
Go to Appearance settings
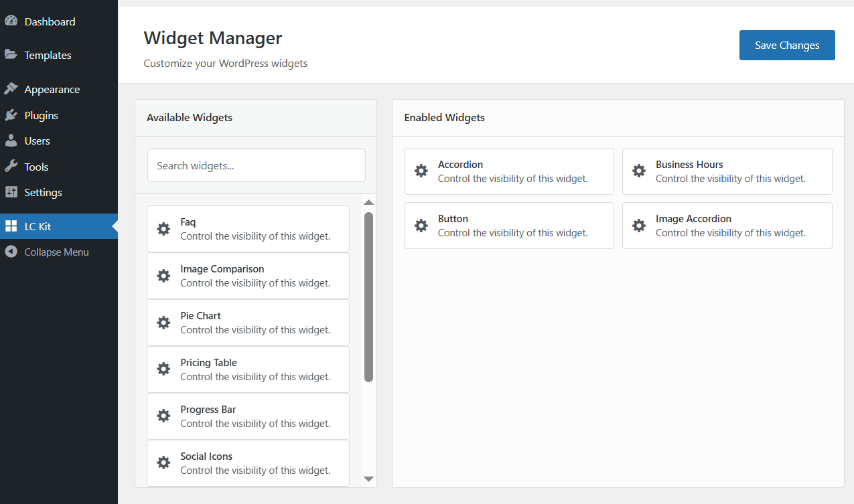click(x=52, y=90)
